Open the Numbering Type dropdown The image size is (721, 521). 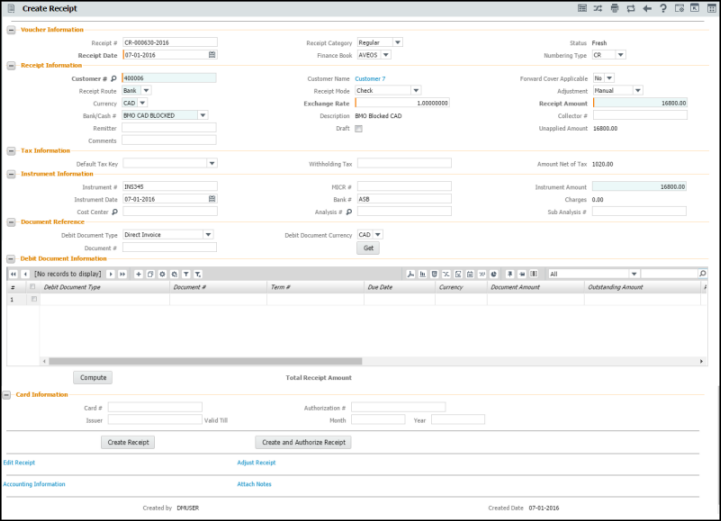click(620, 55)
